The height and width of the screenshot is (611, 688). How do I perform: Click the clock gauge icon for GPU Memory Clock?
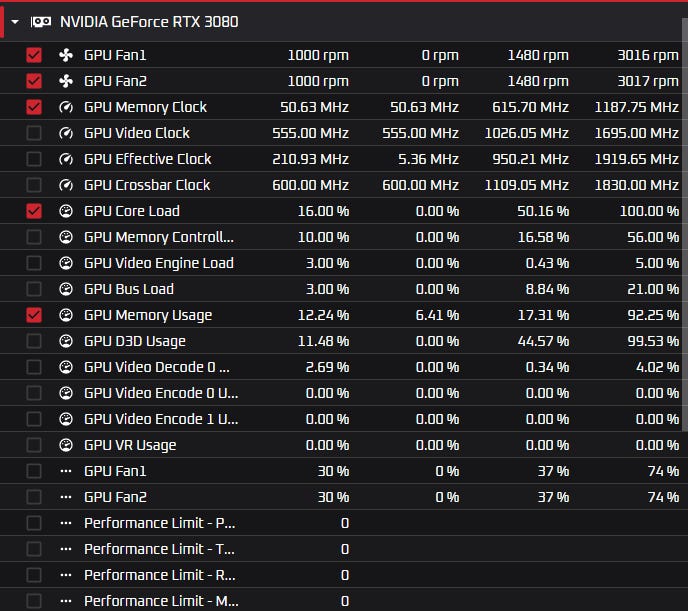click(x=66, y=107)
